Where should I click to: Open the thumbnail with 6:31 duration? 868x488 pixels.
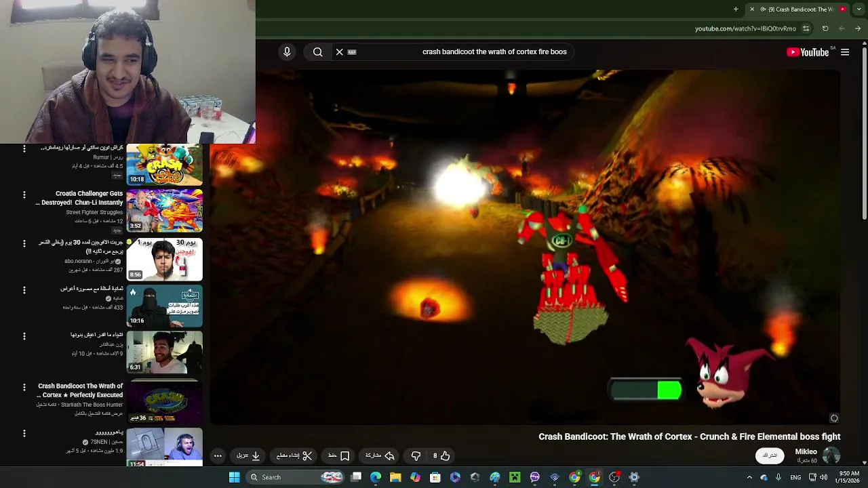(165, 352)
